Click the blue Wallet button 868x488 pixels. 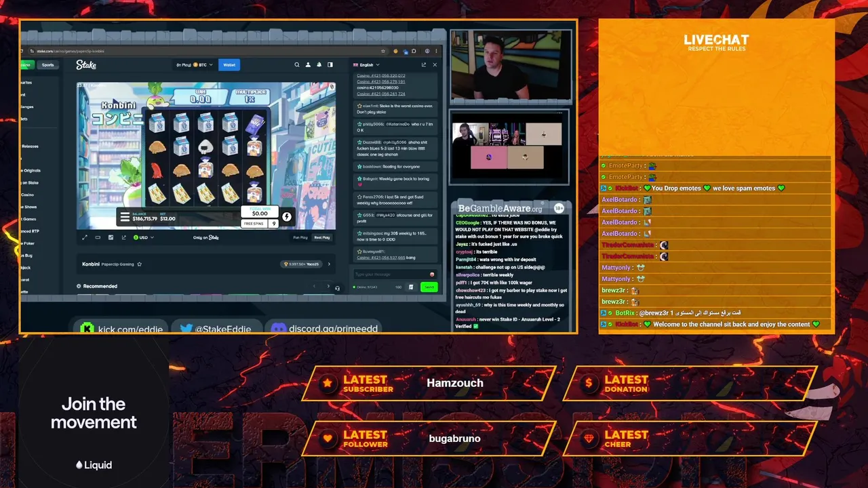coord(229,65)
